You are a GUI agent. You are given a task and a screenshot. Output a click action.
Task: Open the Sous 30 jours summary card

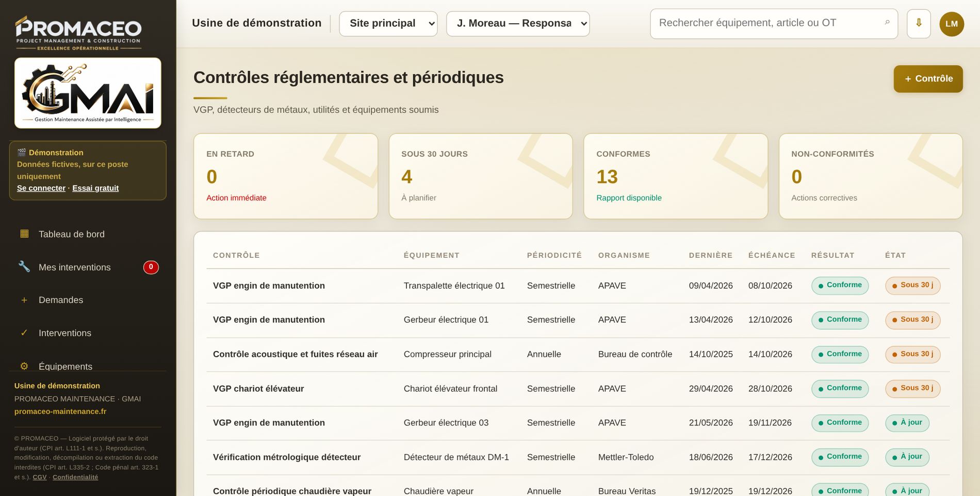pyautogui.click(x=481, y=176)
